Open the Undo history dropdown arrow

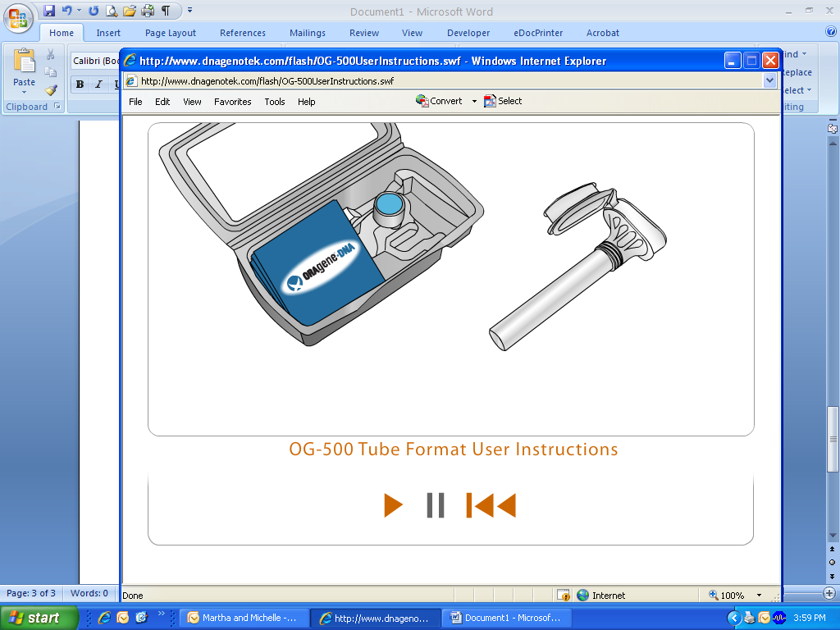[x=79, y=11]
